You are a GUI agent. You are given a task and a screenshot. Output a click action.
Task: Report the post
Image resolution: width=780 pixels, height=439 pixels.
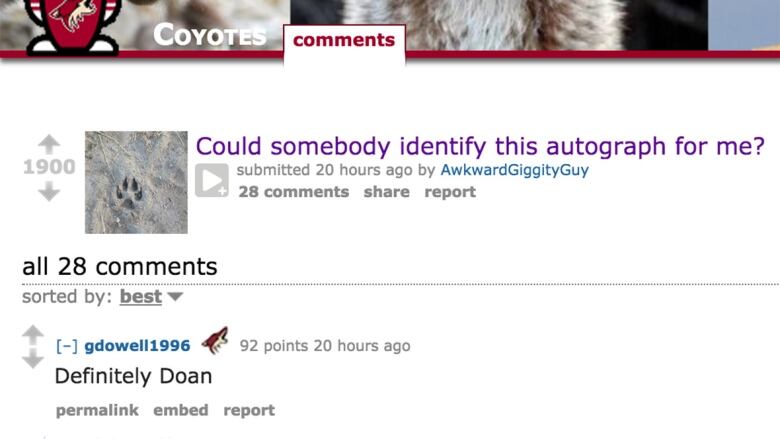[450, 192]
